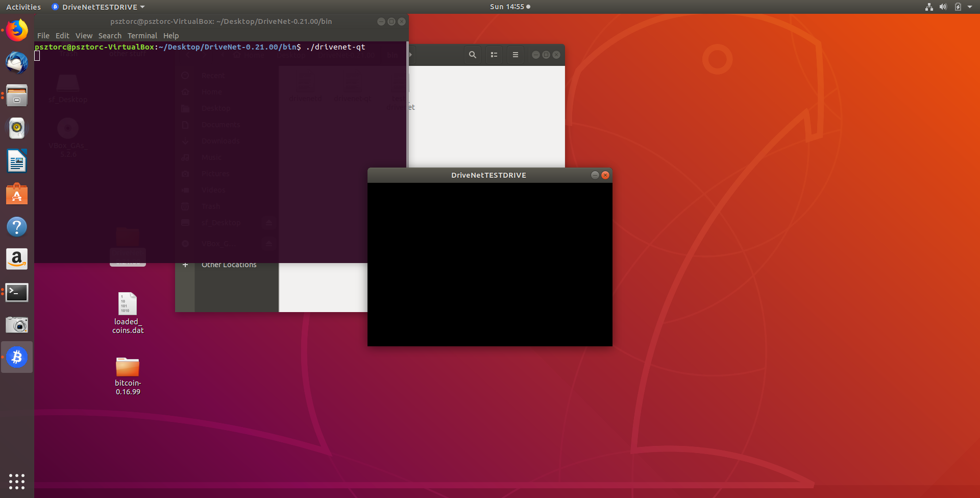Maximize the Files window
The width and height of the screenshot is (980, 498).
pos(546,55)
